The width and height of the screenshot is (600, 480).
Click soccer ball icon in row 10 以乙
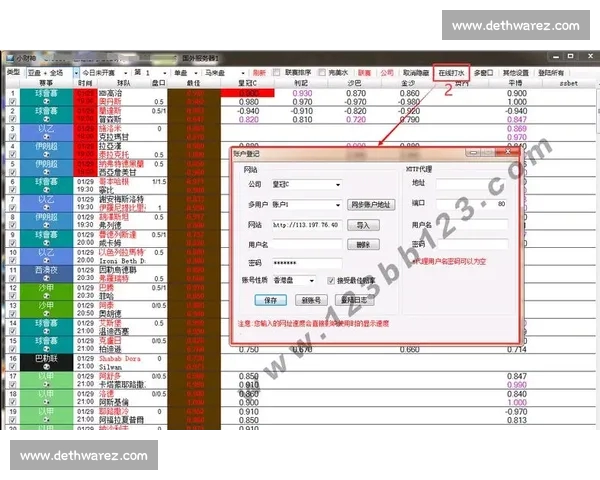coord(46,261)
